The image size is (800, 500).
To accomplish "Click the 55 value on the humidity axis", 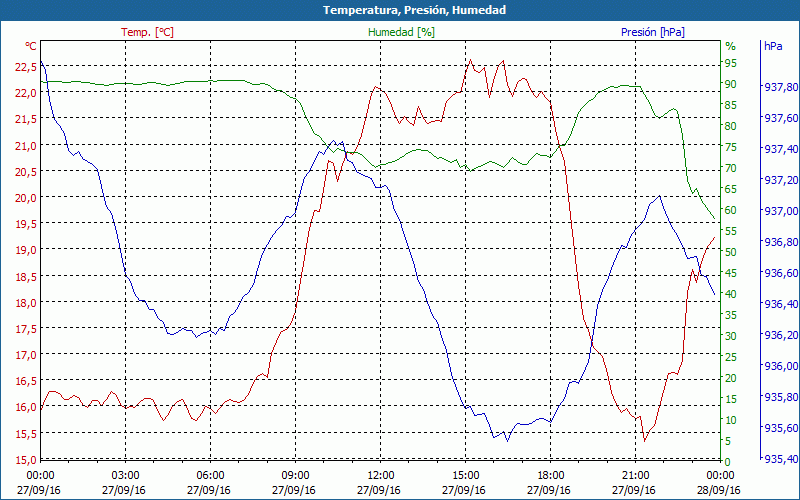I will coord(731,231).
